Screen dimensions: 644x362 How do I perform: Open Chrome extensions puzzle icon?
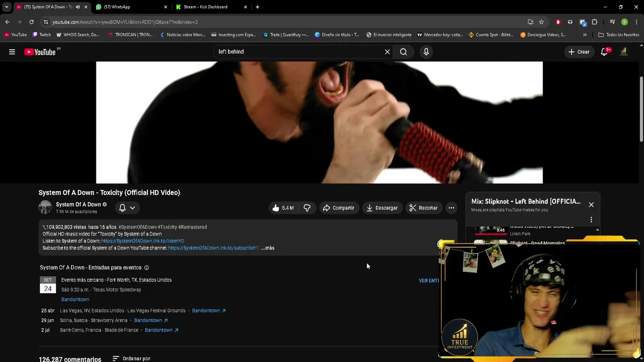click(x=594, y=22)
